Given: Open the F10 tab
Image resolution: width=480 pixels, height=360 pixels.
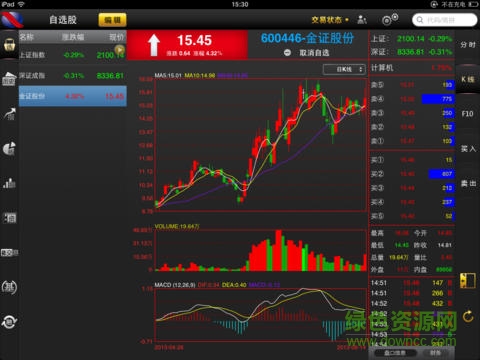Looking at the screenshot, I should tap(468, 114).
